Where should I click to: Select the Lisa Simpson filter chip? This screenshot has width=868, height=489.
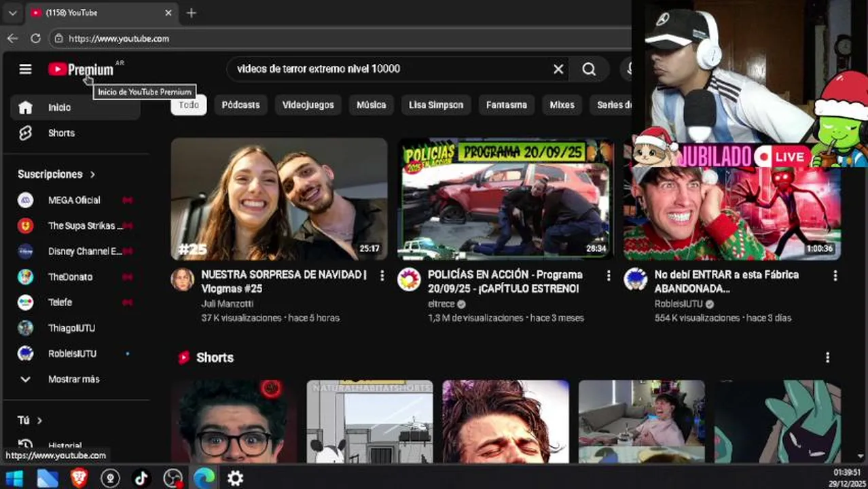[436, 105]
